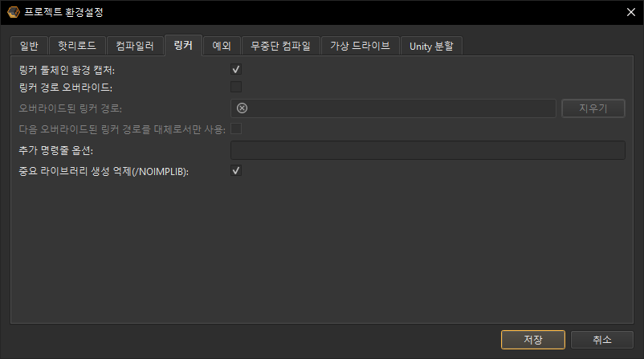644x359 pixels.
Task: Uncheck the /NOIMPLIB suppression checkbox
Action: click(236, 171)
